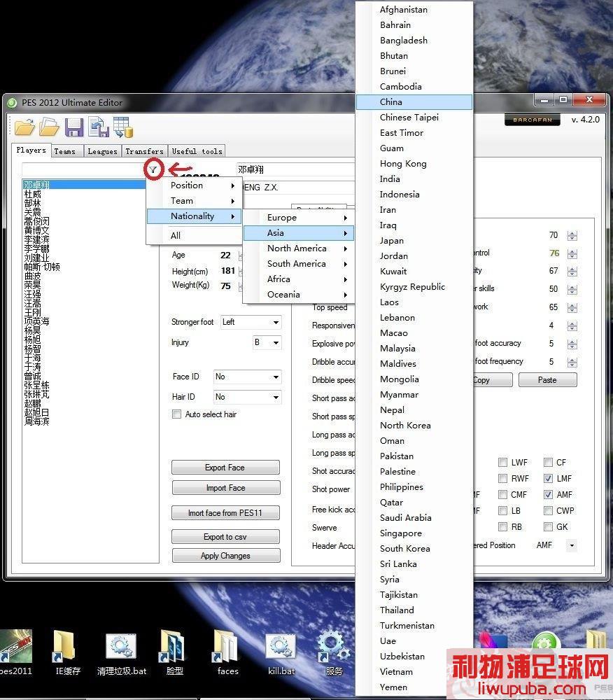613x700 pixels.
Task: Click the funnel filter icon next to search box
Action: pyautogui.click(x=153, y=169)
